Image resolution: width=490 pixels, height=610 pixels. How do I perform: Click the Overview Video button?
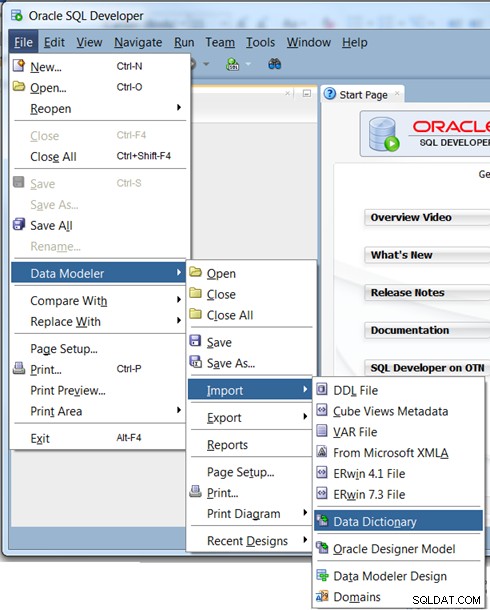click(427, 217)
